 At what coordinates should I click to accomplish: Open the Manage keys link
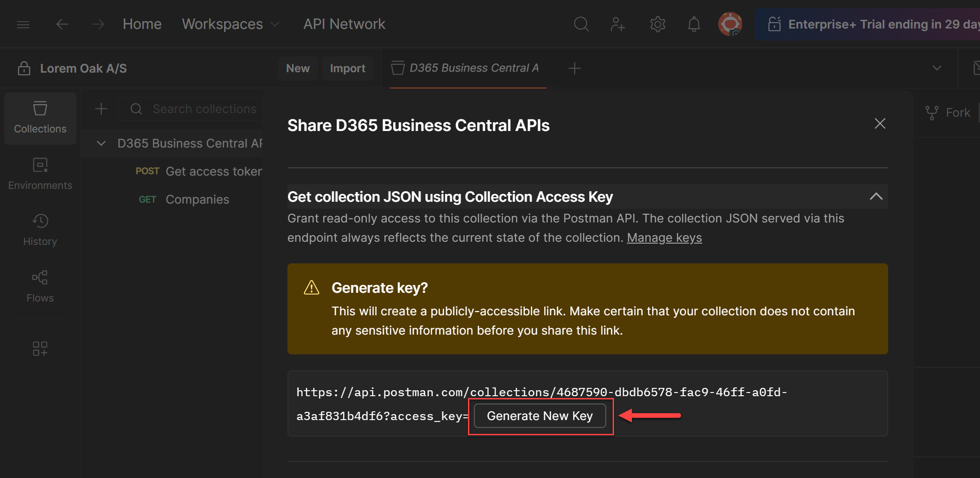click(664, 238)
